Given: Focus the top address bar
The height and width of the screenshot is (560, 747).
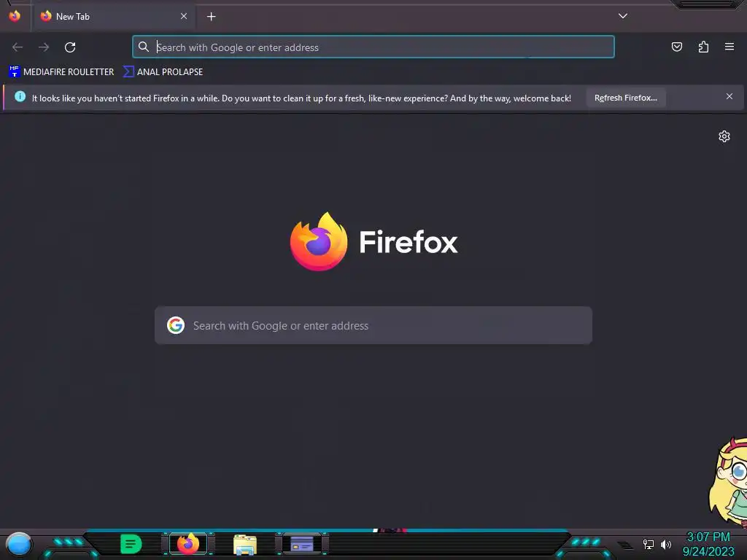Looking at the screenshot, I should coord(373,47).
